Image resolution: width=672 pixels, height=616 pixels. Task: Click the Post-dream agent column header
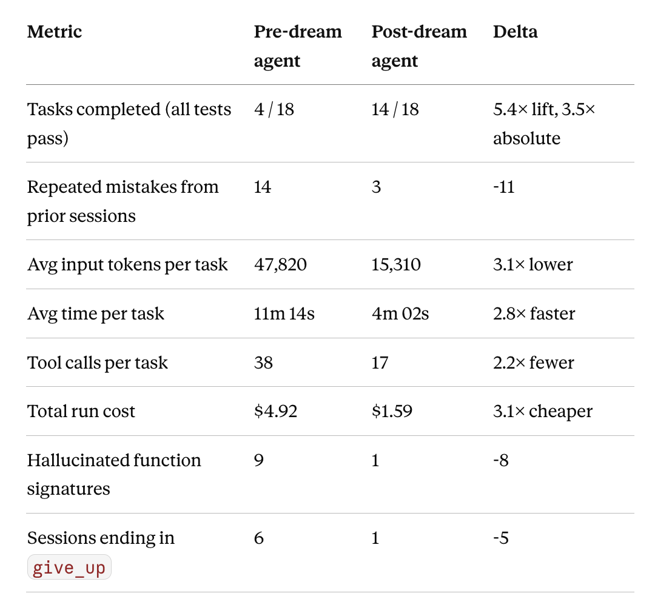coord(419,46)
